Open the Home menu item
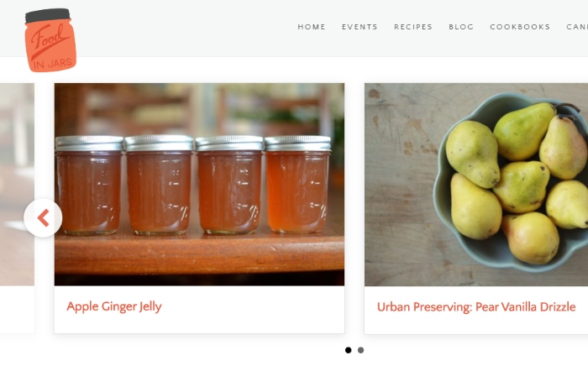 [x=312, y=27]
